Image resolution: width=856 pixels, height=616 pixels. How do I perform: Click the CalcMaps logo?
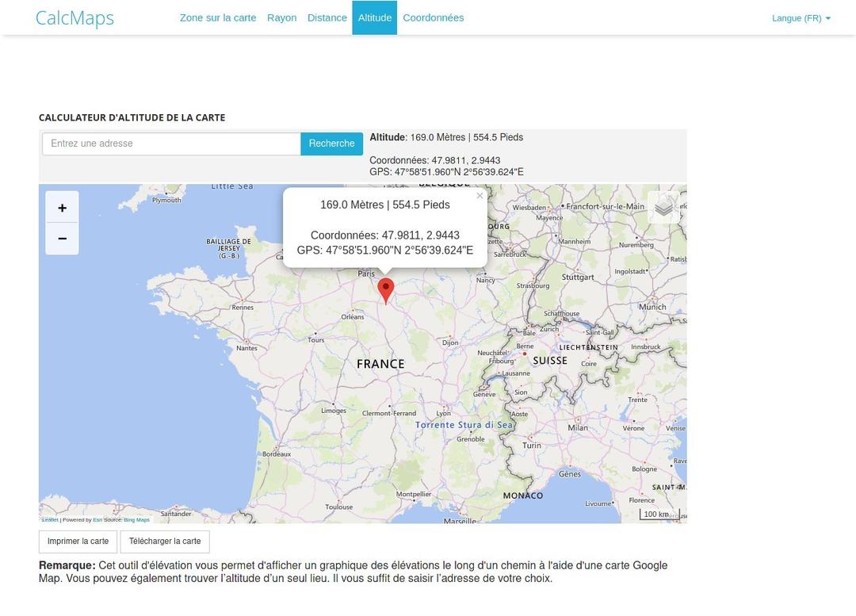click(x=75, y=17)
